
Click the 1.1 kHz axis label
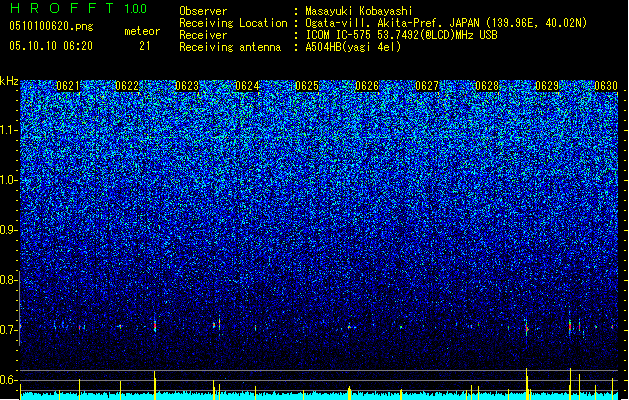pos(8,130)
